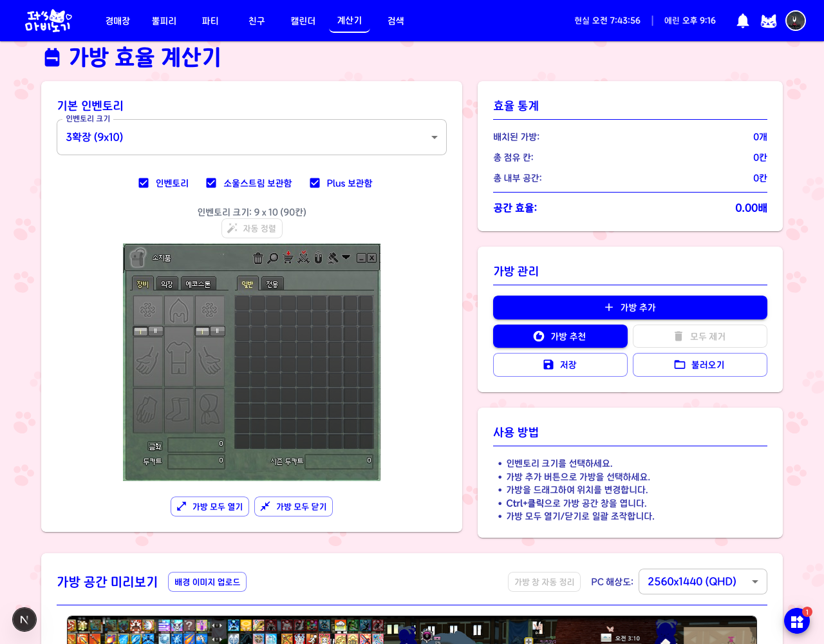Toggle the 인벤토리 checkbox
Screen dimensions: 824x644
[144, 183]
